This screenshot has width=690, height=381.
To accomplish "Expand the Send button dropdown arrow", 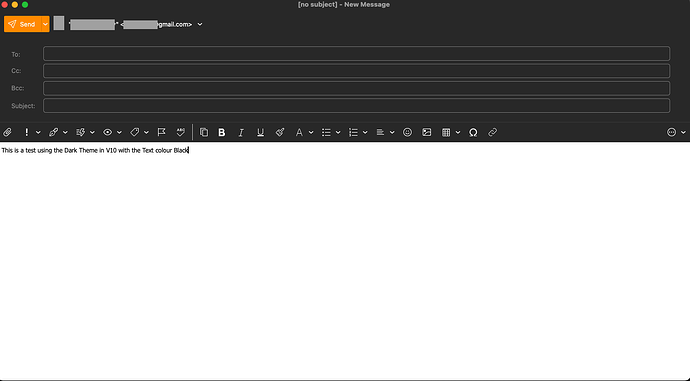I will coord(45,24).
